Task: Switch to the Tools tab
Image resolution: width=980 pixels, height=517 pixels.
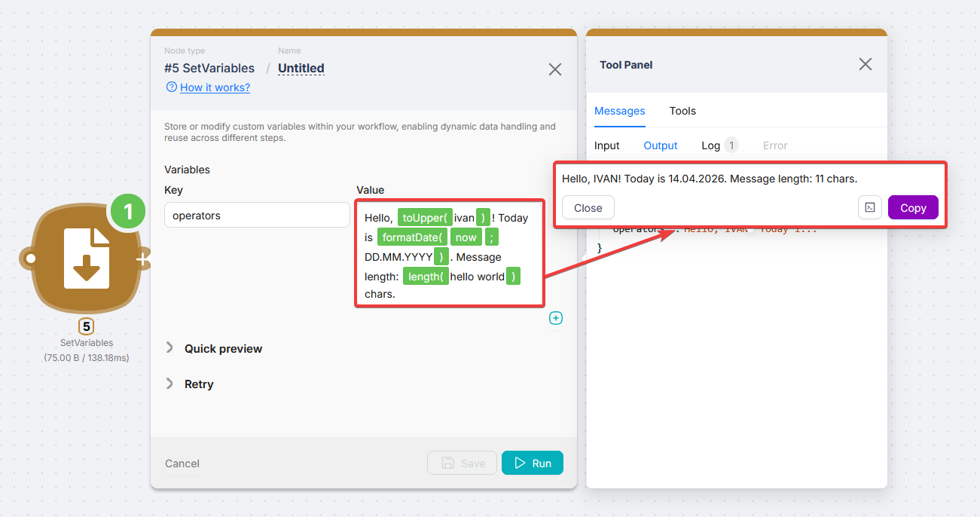Action: pos(682,111)
